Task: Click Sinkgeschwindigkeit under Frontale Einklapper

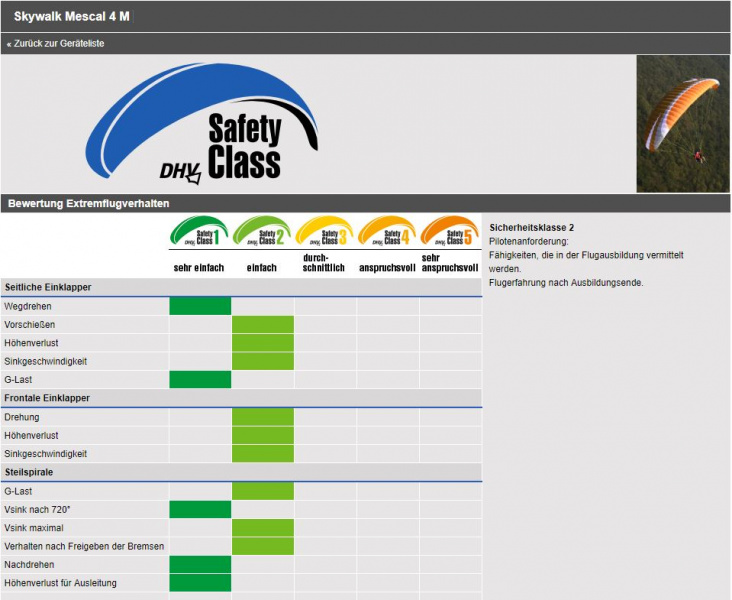Action: 45,453
